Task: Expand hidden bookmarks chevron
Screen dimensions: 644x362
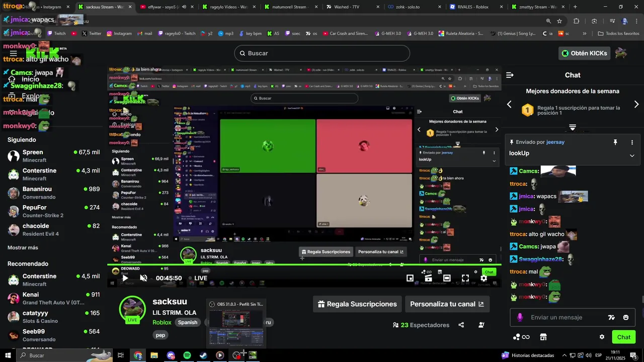Action: (x=584, y=34)
